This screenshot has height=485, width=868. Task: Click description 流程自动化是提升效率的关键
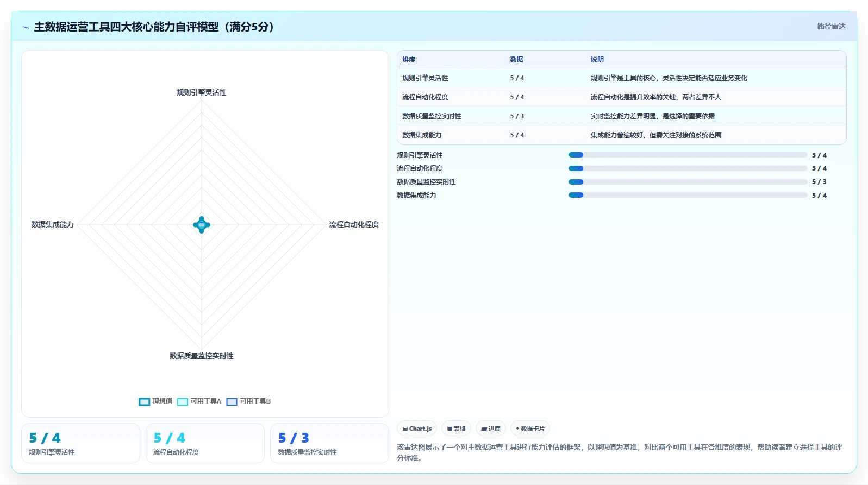[x=656, y=97]
